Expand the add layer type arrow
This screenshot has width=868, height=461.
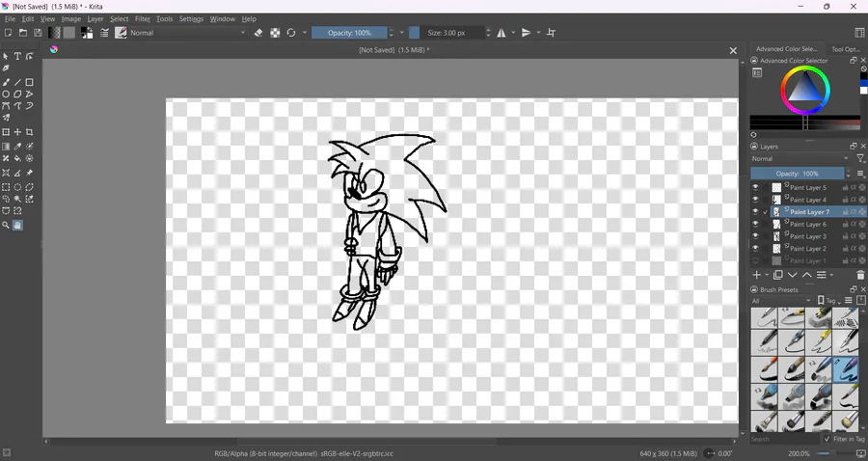[x=767, y=275]
